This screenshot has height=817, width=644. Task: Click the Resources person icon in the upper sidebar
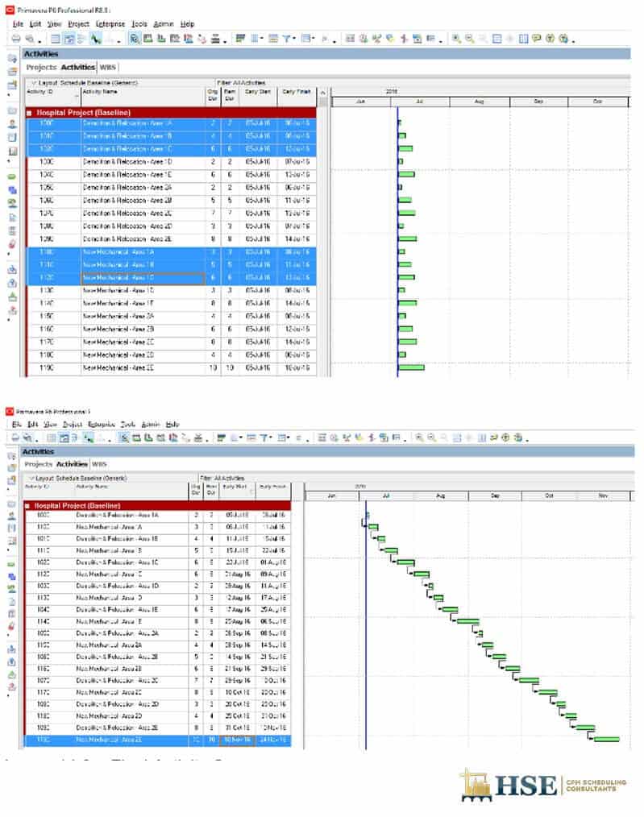point(12,124)
